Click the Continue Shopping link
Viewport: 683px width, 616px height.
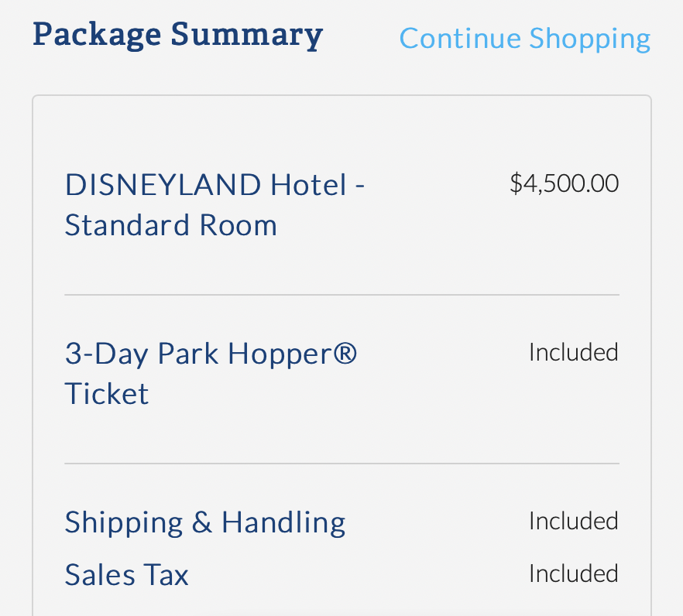[524, 36]
